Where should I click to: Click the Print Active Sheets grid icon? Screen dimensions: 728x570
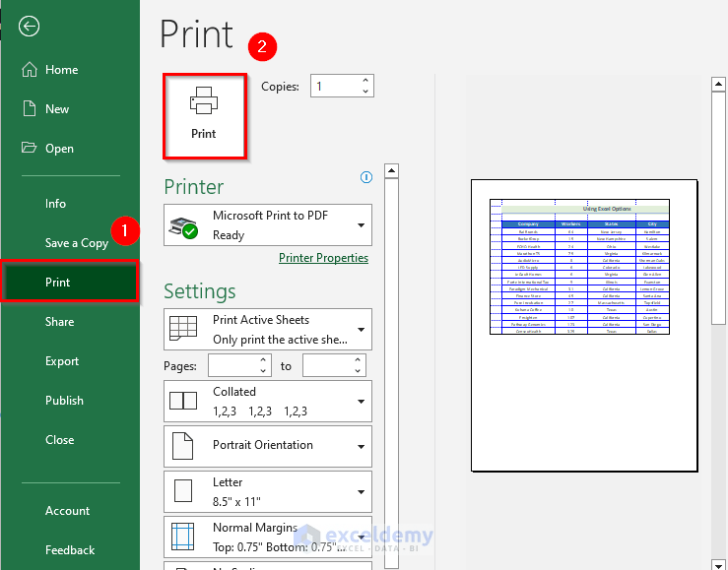pos(183,329)
